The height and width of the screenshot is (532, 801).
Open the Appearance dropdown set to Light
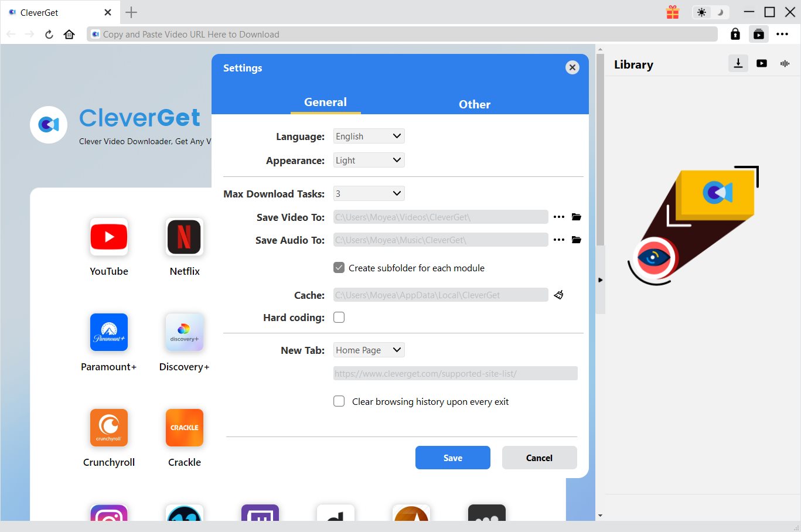(369, 161)
